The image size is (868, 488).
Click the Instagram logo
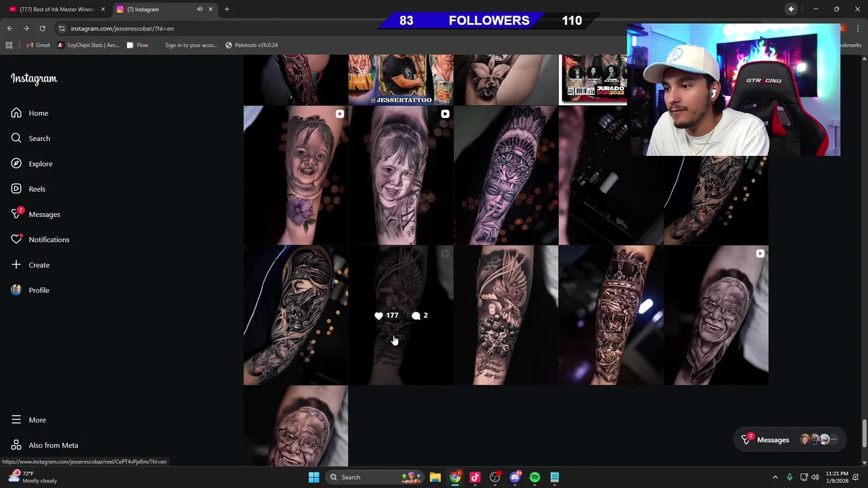pyautogui.click(x=34, y=79)
